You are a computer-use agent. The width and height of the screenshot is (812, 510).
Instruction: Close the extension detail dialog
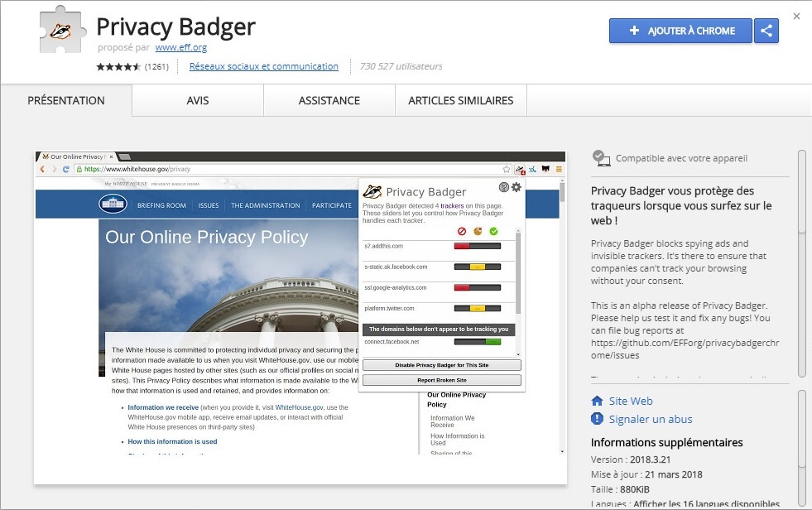[796, 16]
